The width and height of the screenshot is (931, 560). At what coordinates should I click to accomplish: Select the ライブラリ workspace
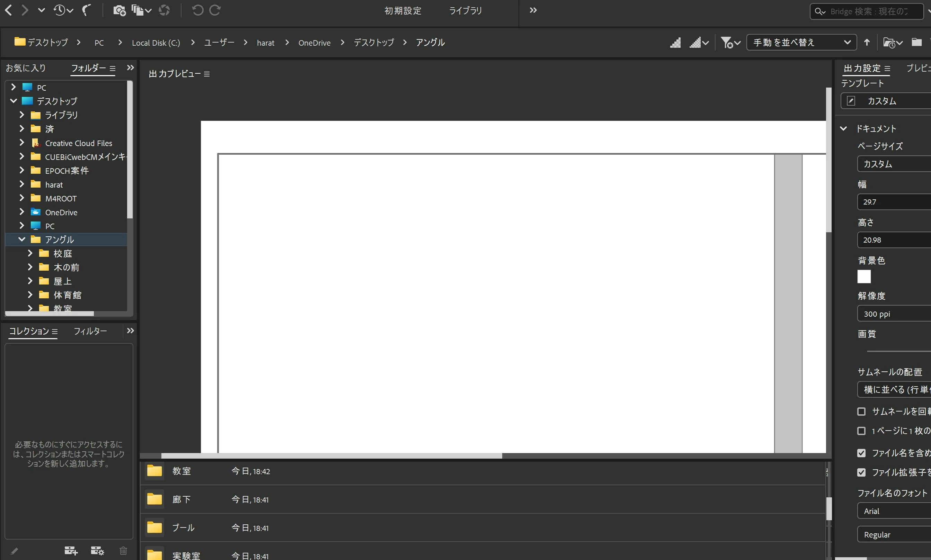point(465,11)
